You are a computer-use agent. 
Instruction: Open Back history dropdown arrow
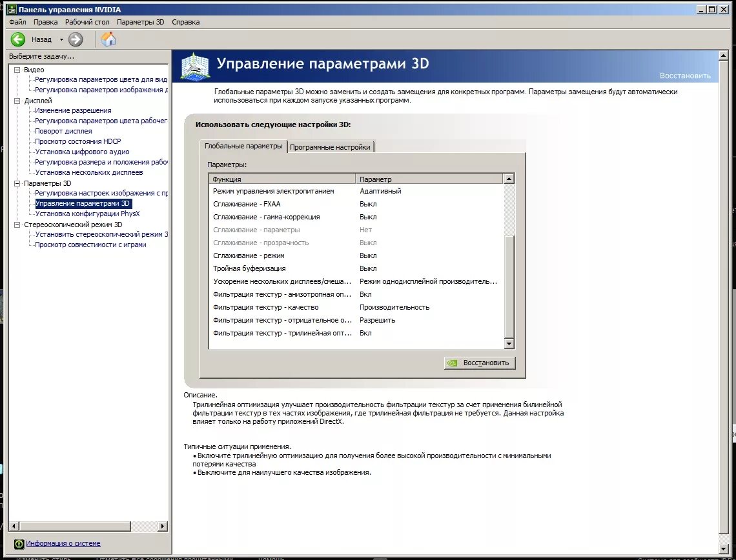(61, 40)
